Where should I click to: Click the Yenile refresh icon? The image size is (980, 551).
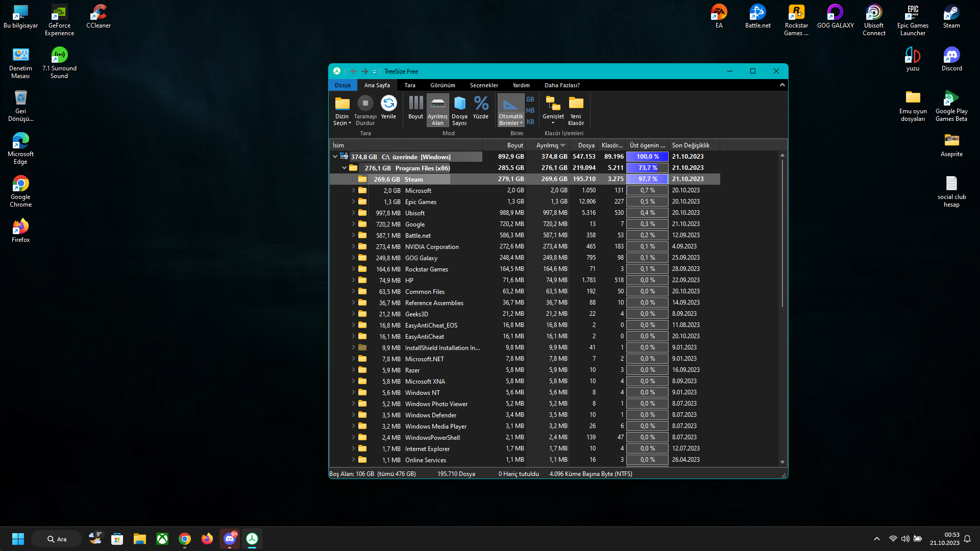pos(388,104)
